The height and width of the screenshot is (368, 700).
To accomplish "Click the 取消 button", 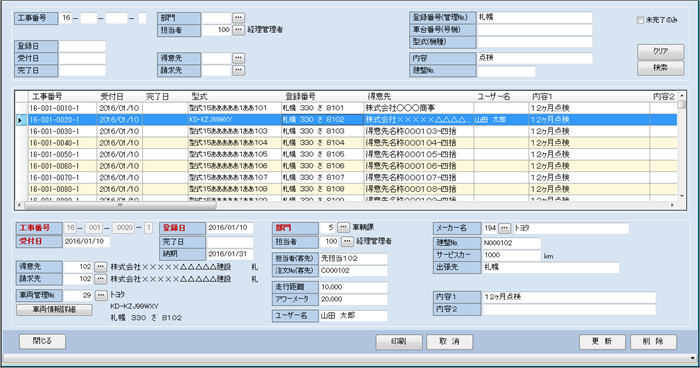I will pos(450,342).
